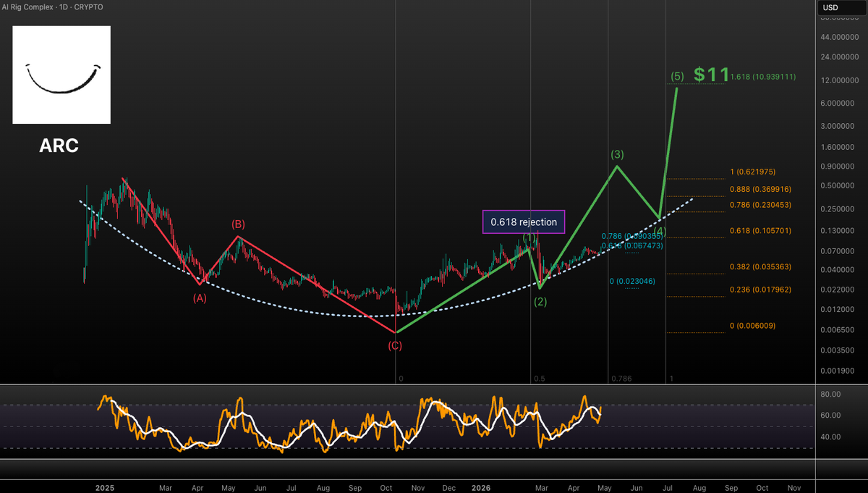Click the 12.000000 price axis value
Screen dimensions: 868x493
click(838, 80)
